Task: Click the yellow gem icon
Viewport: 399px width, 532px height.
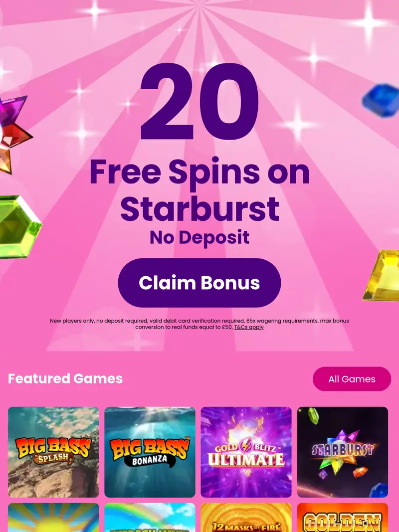Action: point(382,275)
